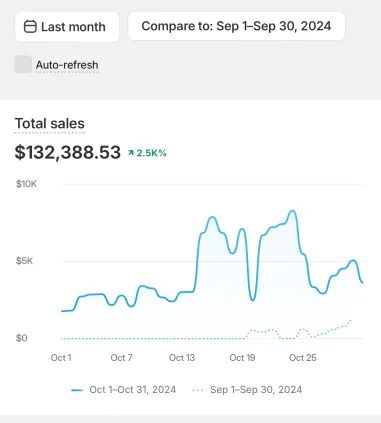This screenshot has width=381, height=423.
Task: Select the Oct 7 label on the x-axis
Action: pyautogui.click(x=121, y=358)
